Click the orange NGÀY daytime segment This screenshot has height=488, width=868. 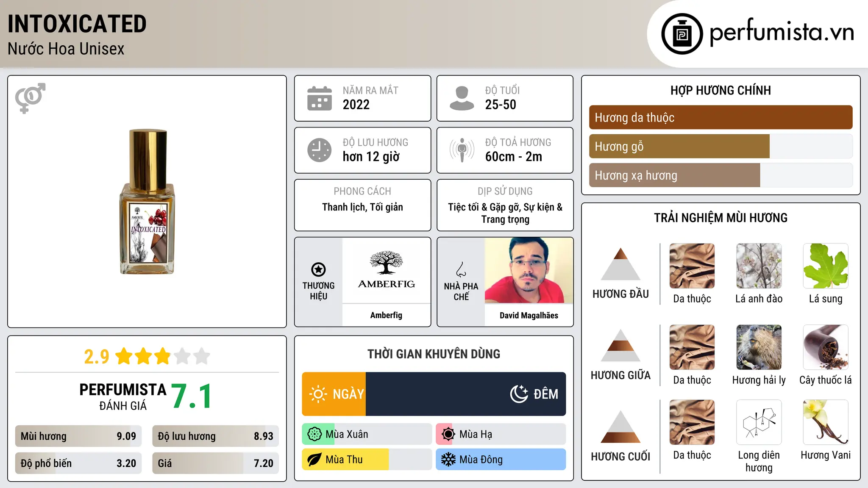[x=334, y=394]
